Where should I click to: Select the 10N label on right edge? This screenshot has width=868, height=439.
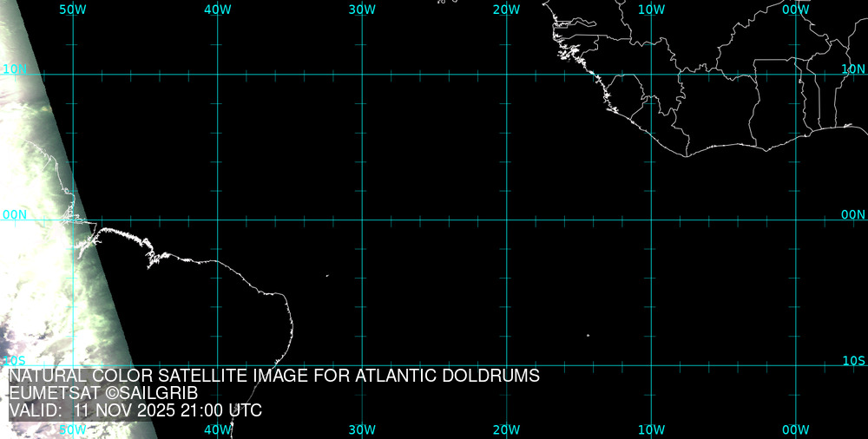pyautogui.click(x=853, y=69)
